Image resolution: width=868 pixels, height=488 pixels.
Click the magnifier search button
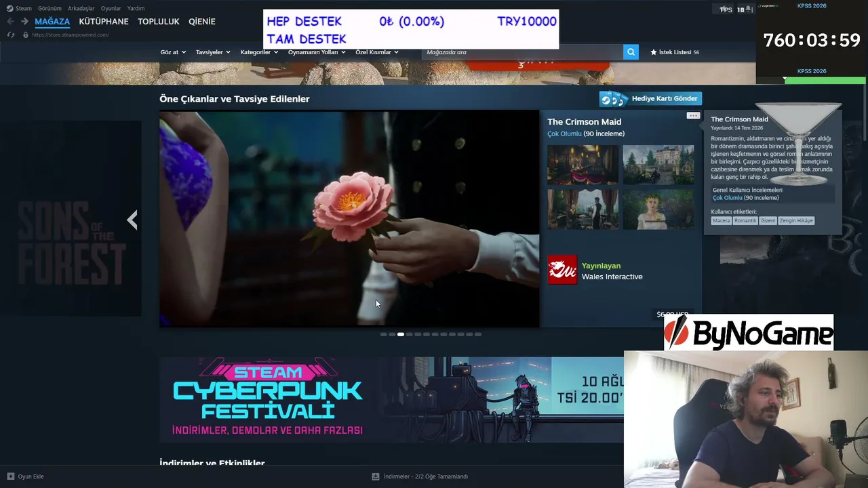[x=631, y=52]
